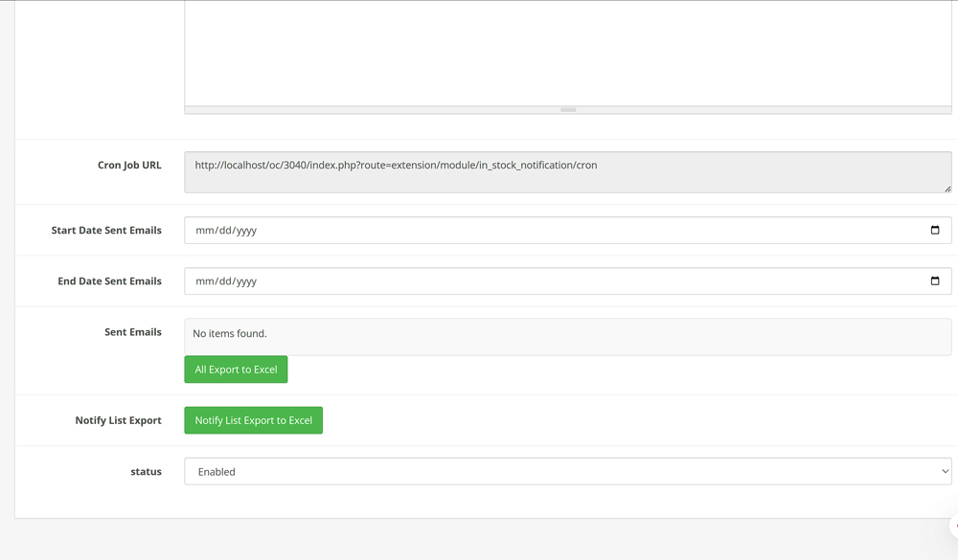958x560 pixels.
Task: Click the top text area's resize handle bar
Action: tap(568, 110)
